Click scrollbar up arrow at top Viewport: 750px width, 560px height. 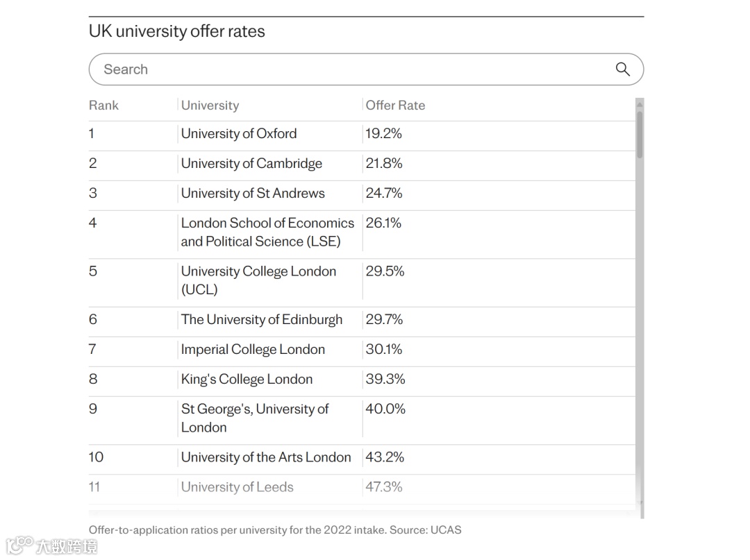click(x=640, y=103)
